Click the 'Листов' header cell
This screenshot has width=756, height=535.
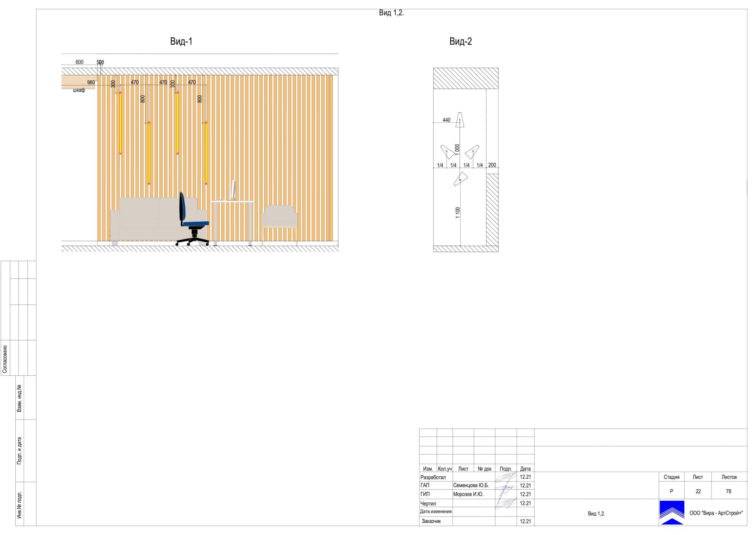[x=729, y=477]
